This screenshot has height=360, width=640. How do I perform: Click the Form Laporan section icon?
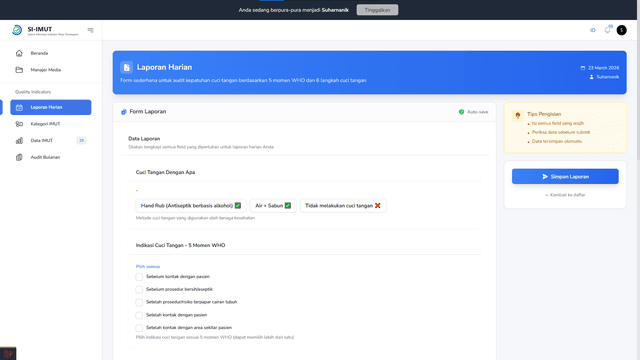124,112
